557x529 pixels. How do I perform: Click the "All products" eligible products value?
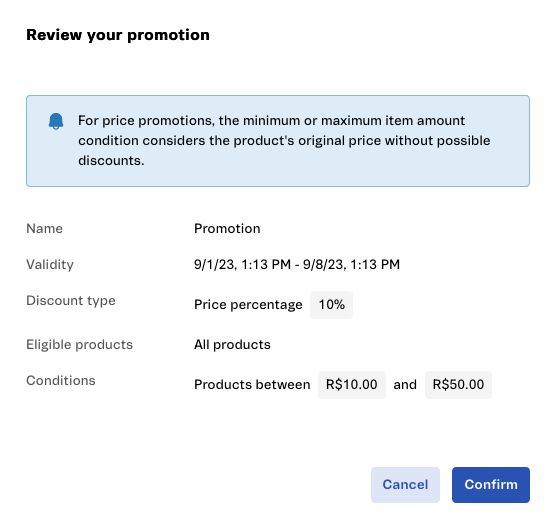click(232, 345)
